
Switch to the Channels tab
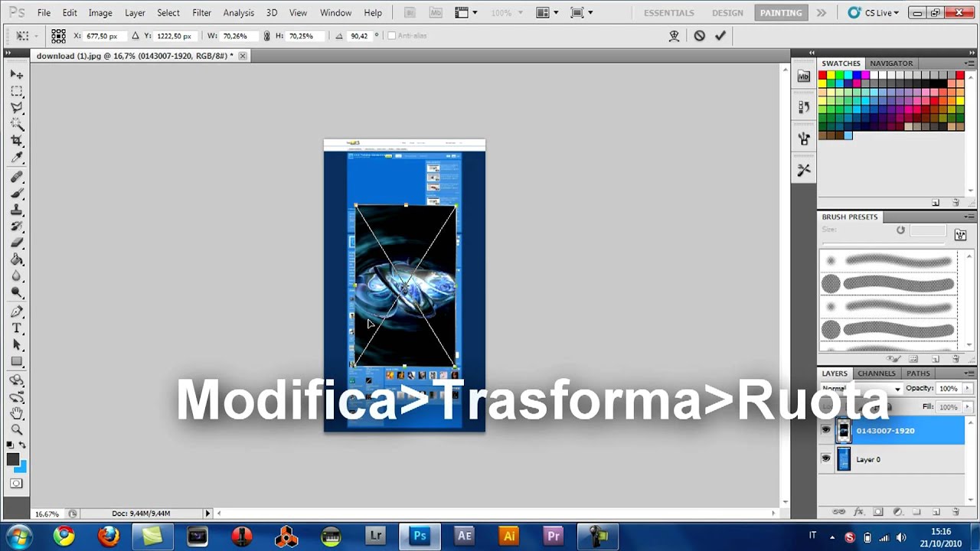coord(877,373)
